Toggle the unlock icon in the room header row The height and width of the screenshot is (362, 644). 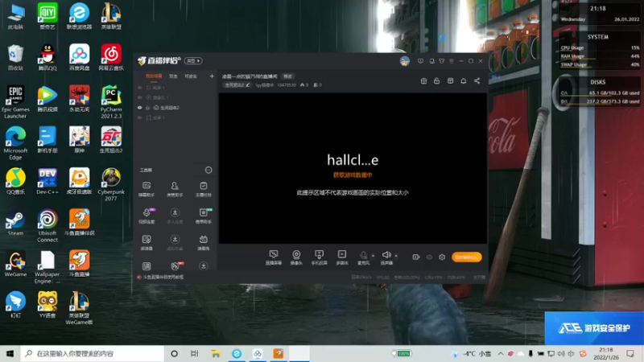coord(436,81)
